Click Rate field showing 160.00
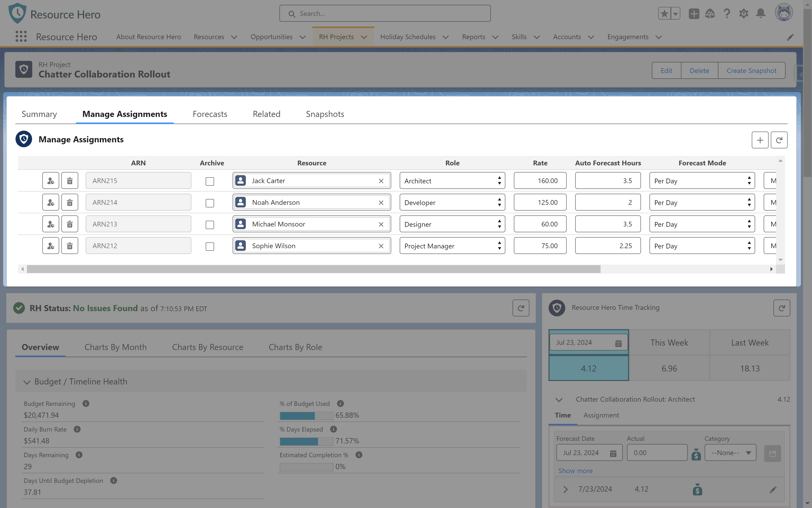 pos(540,181)
